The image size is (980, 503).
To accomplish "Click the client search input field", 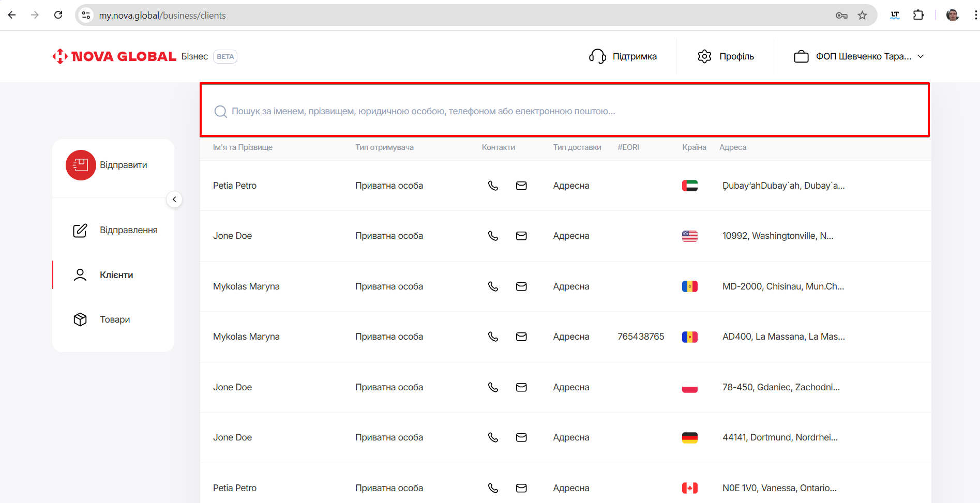I will click(x=564, y=111).
